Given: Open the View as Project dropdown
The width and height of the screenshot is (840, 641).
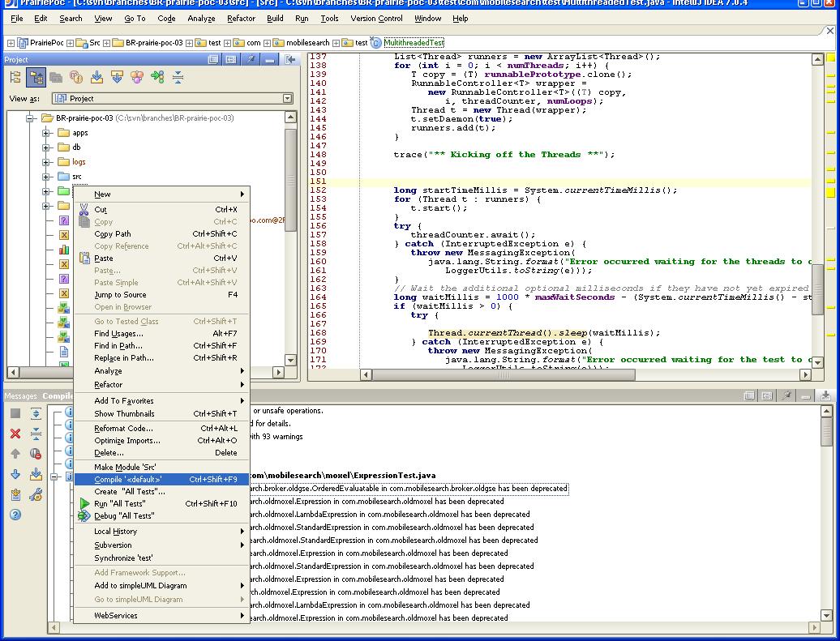Looking at the screenshot, I should pos(287,98).
